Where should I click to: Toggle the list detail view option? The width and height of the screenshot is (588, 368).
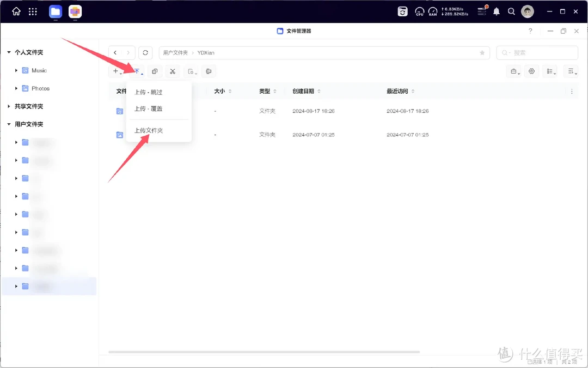[x=550, y=71]
